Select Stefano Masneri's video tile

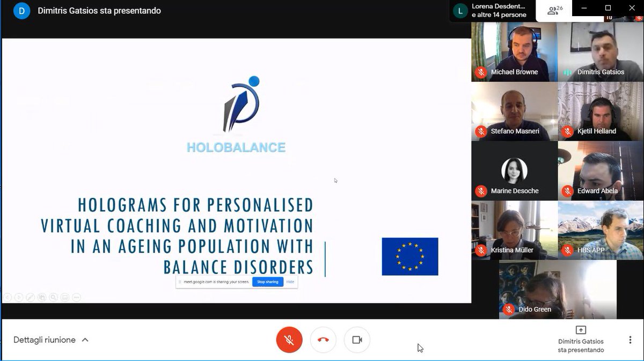point(514,111)
